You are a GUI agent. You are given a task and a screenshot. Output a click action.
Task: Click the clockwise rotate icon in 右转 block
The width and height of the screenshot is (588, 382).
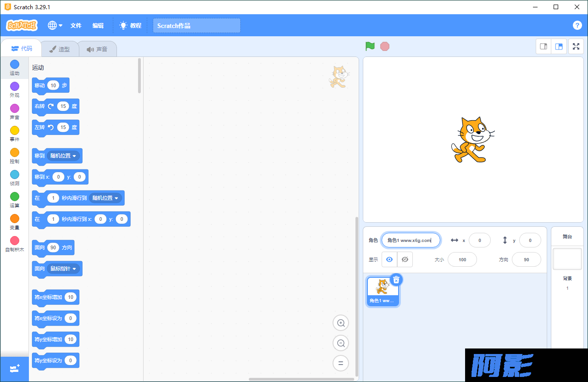(x=51, y=106)
